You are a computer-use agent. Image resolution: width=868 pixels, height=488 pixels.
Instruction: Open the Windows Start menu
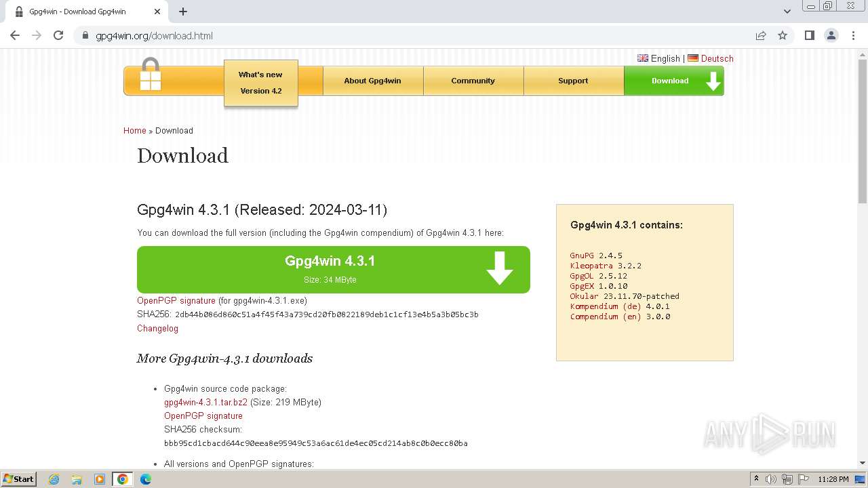[x=19, y=479]
